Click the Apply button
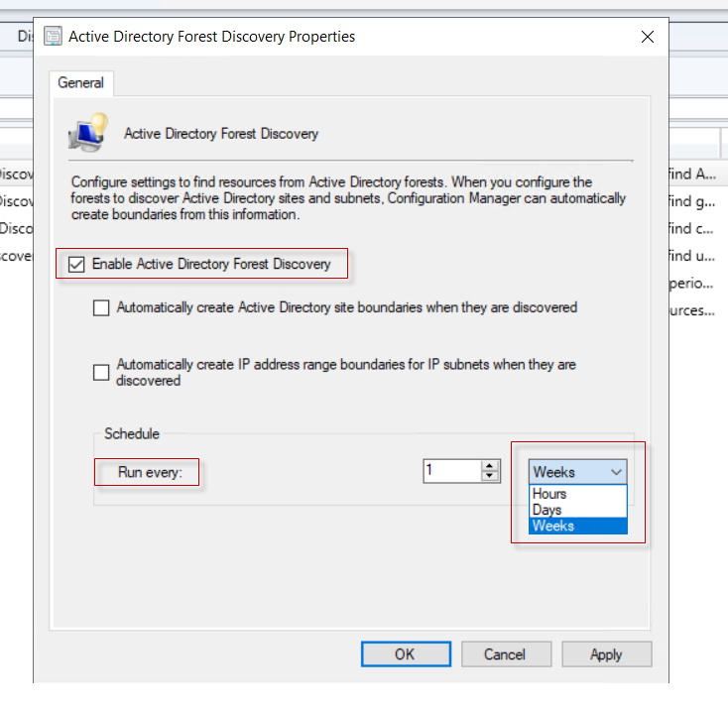Screen dimensions: 728x710 tap(606, 653)
